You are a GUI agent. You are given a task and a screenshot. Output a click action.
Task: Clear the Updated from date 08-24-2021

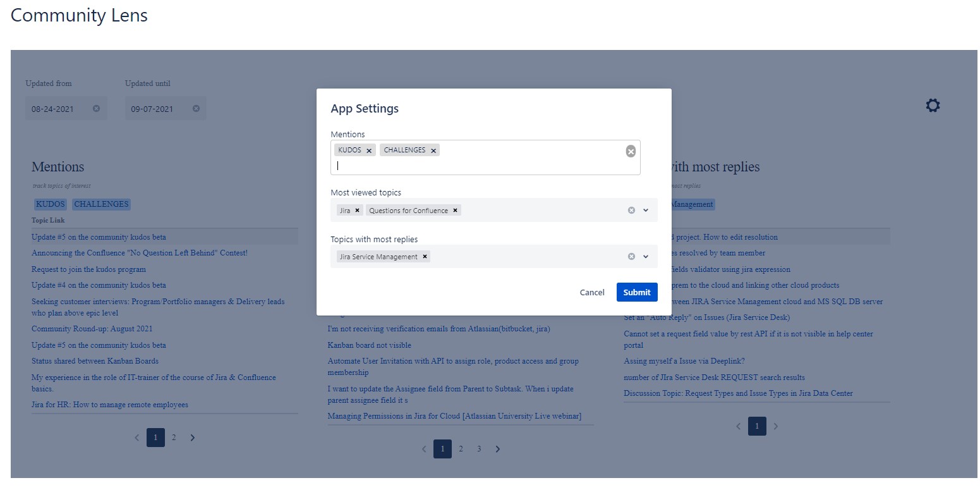(x=96, y=109)
